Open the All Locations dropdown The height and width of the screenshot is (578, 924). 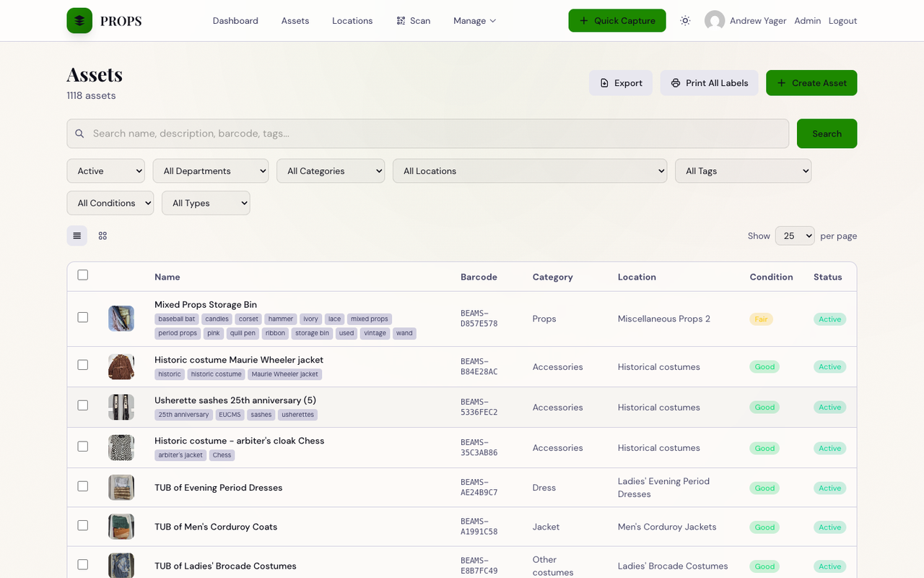530,171
